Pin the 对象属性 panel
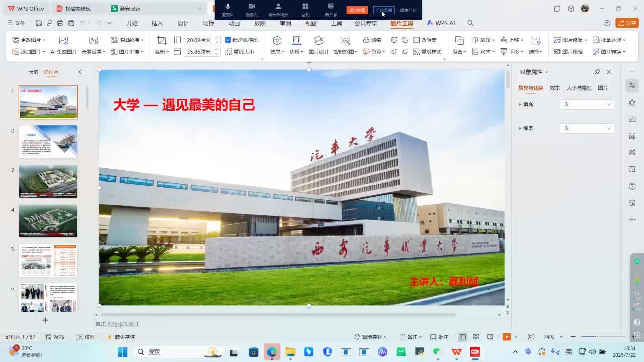644x362 pixels. (597, 72)
